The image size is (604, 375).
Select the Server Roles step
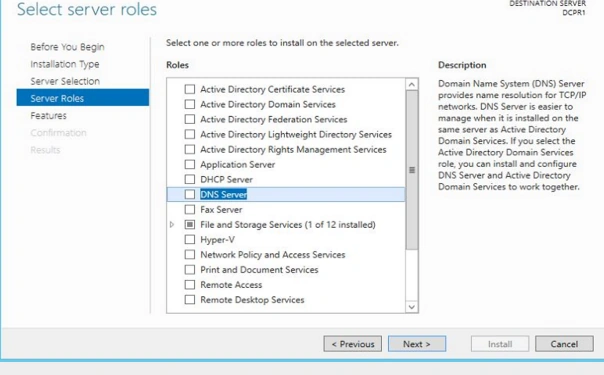point(83,97)
